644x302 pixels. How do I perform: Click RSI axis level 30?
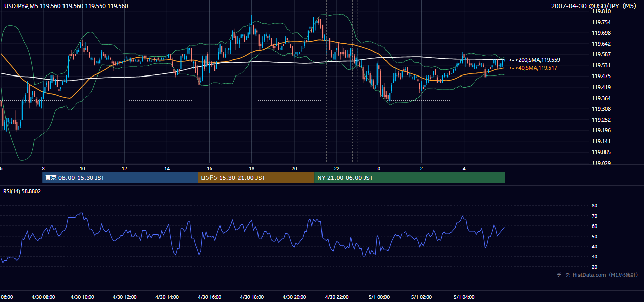595,257
